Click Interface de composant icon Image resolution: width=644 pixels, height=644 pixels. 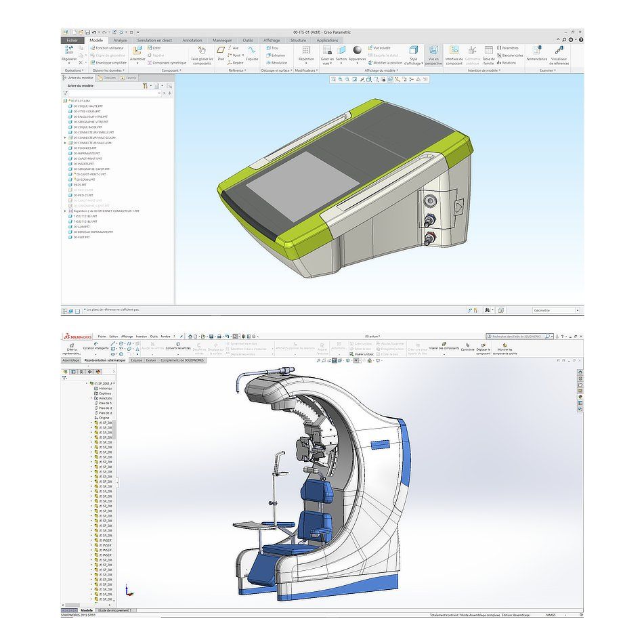[454, 50]
